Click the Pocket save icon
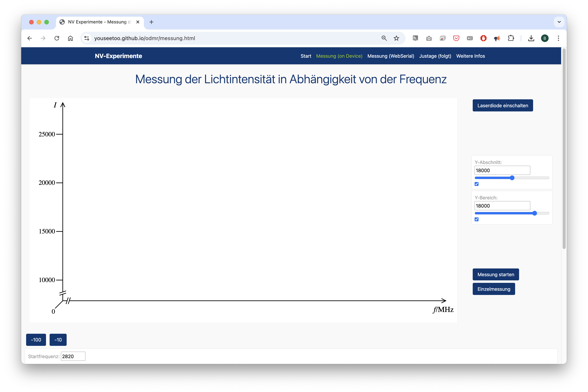 pyautogui.click(x=456, y=38)
